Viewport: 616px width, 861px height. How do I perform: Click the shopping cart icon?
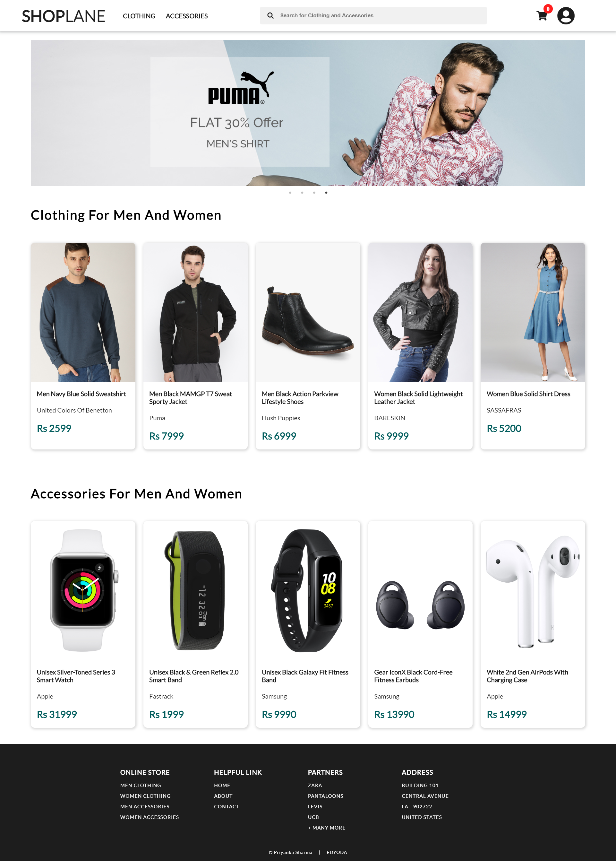coord(542,15)
